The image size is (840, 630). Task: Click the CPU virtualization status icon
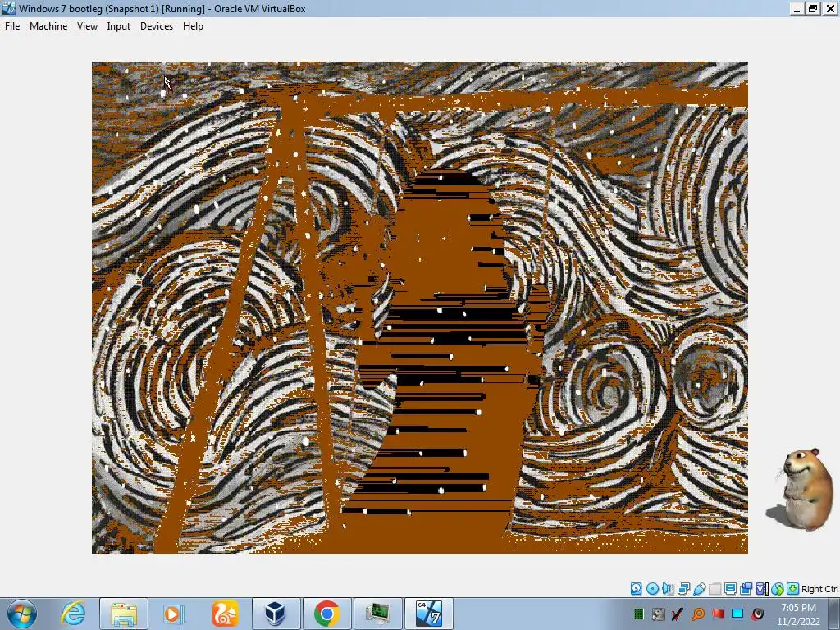pos(761,589)
